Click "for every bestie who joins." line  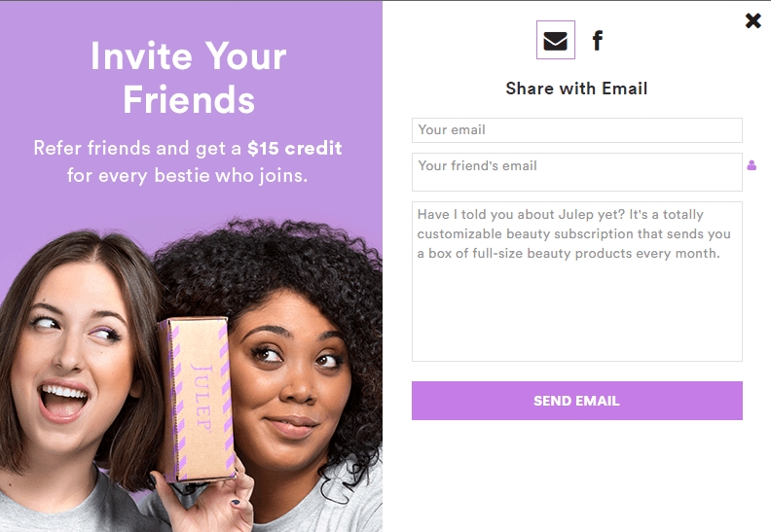188,176
